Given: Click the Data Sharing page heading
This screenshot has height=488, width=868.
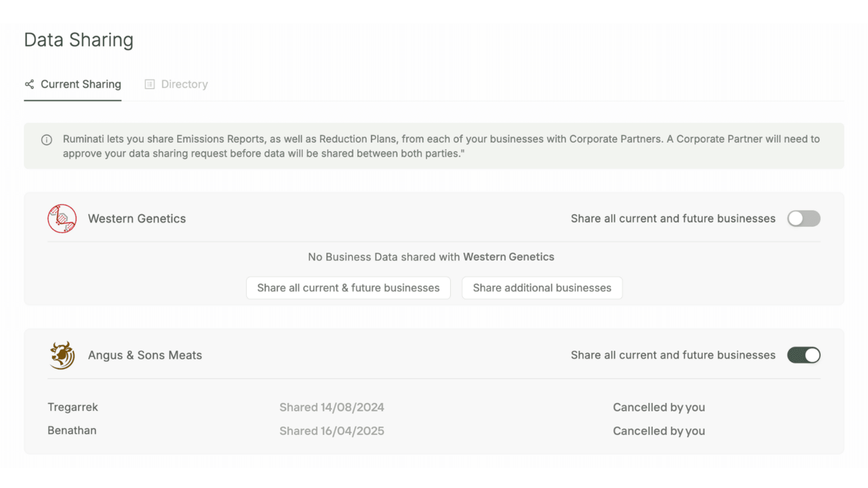Looking at the screenshot, I should point(79,40).
